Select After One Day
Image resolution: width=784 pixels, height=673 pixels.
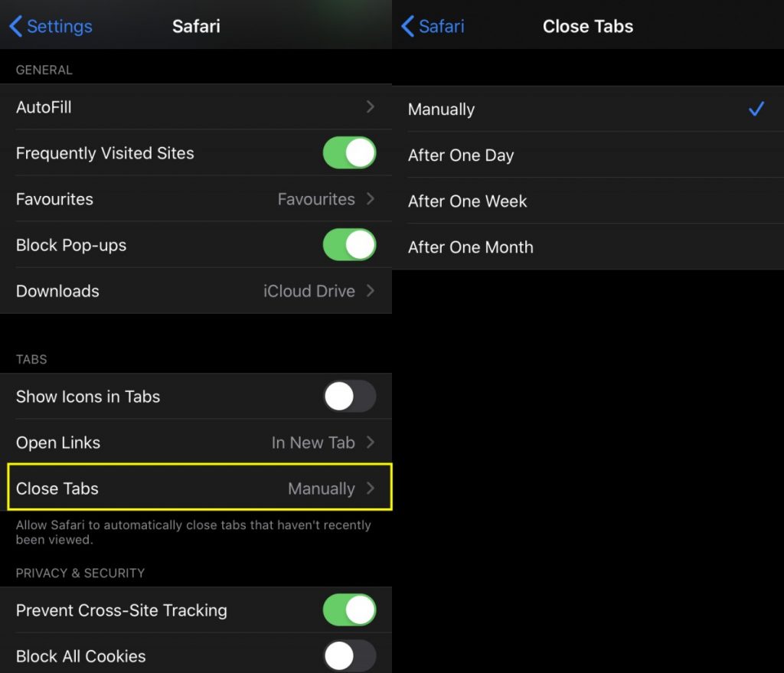click(590, 155)
